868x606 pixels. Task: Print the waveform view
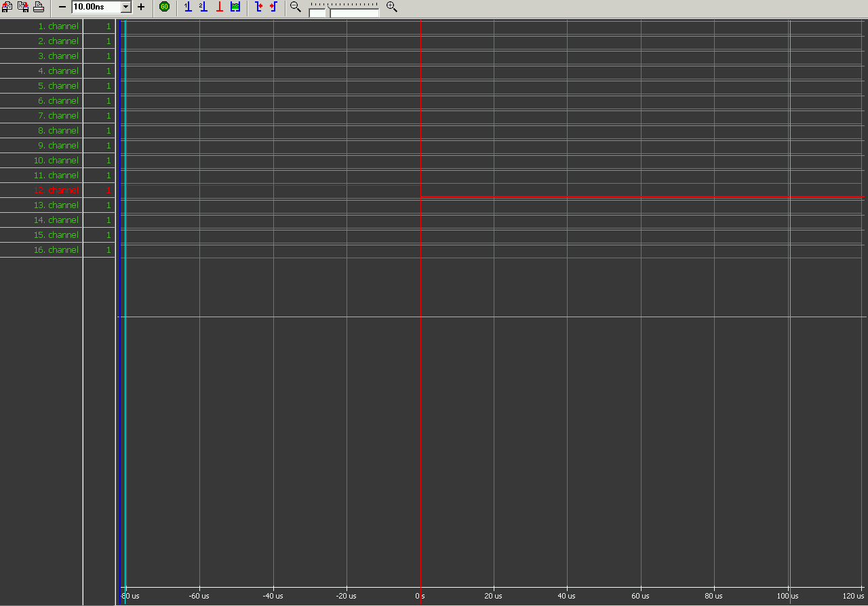tap(38, 7)
